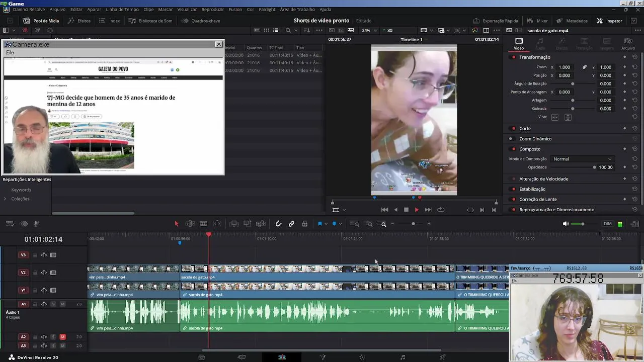
Task: Toggle linked selection chain in timeline toolbar
Action: [291, 224]
